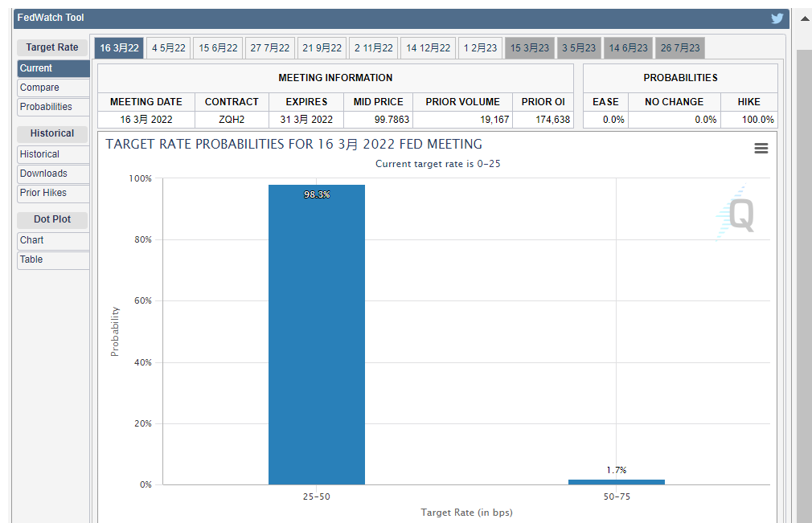The height and width of the screenshot is (523, 812).
Task: Click the Twitter bird icon
Action: point(777,18)
